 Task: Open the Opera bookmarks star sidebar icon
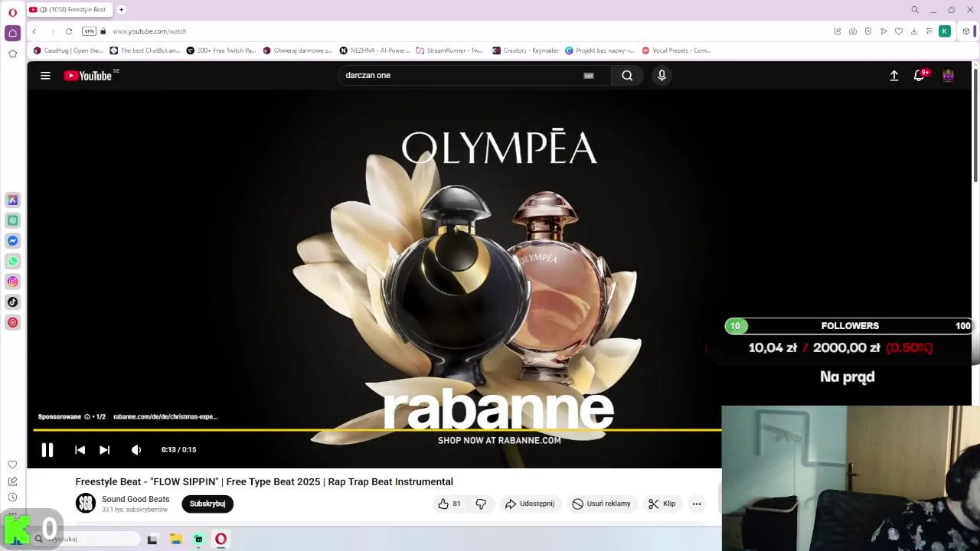point(12,54)
